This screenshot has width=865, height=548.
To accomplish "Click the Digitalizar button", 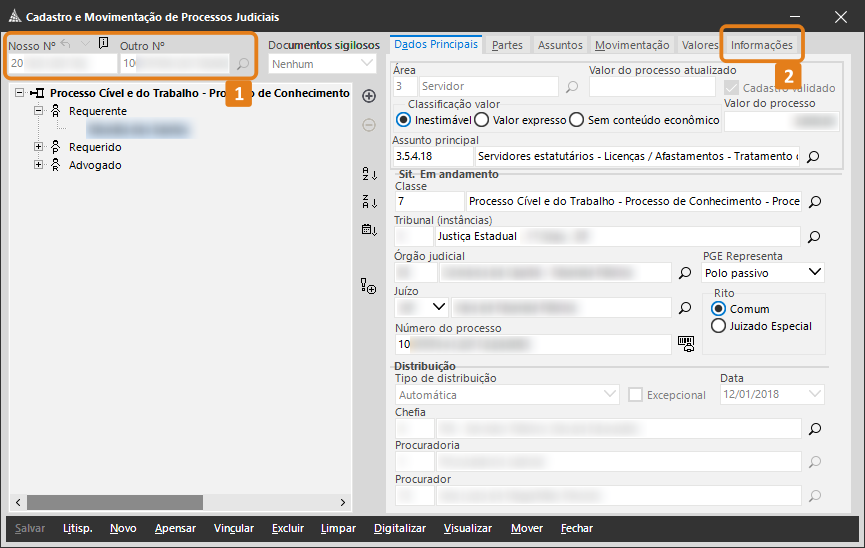I will tap(399, 528).
